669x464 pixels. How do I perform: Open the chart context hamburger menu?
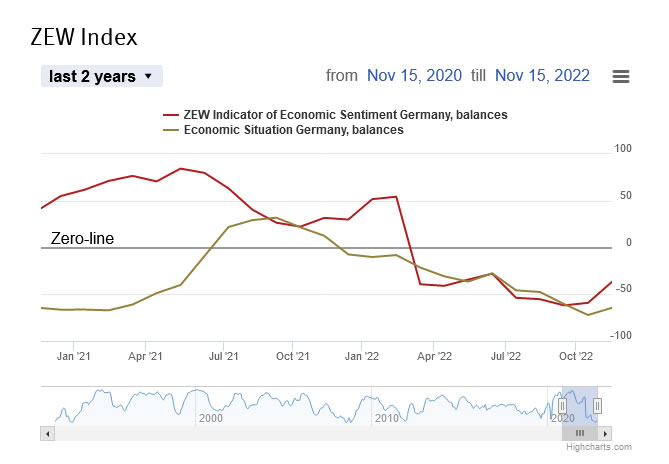(620, 76)
